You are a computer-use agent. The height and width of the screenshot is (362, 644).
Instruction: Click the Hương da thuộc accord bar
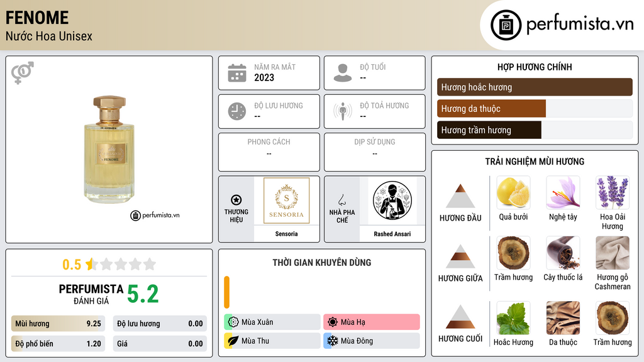535,108
